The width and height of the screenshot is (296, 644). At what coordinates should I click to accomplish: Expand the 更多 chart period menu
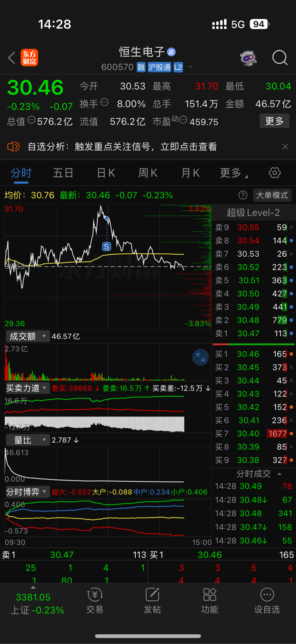pyautogui.click(x=234, y=173)
